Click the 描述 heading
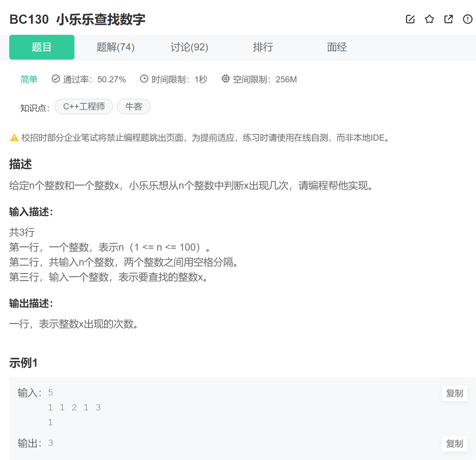Image resolution: width=476 pixels, height=460 pixels. coord(21,164)
